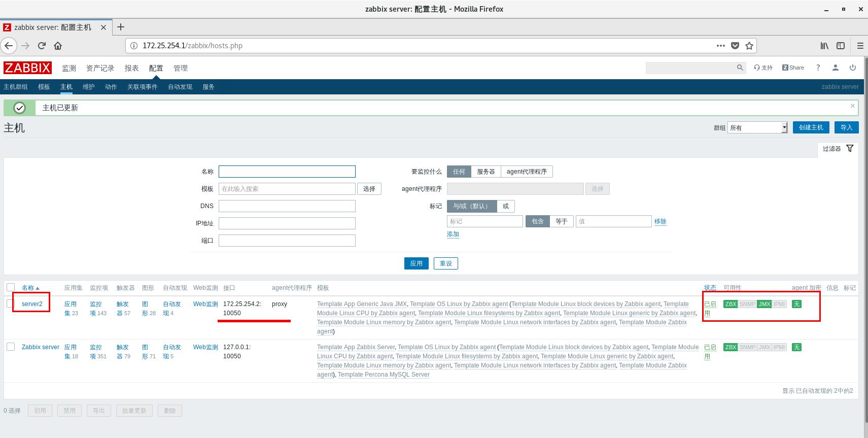Screen dimensions: 868x438
Task: Click the 导入 button
Action: [x=846, y=127]
